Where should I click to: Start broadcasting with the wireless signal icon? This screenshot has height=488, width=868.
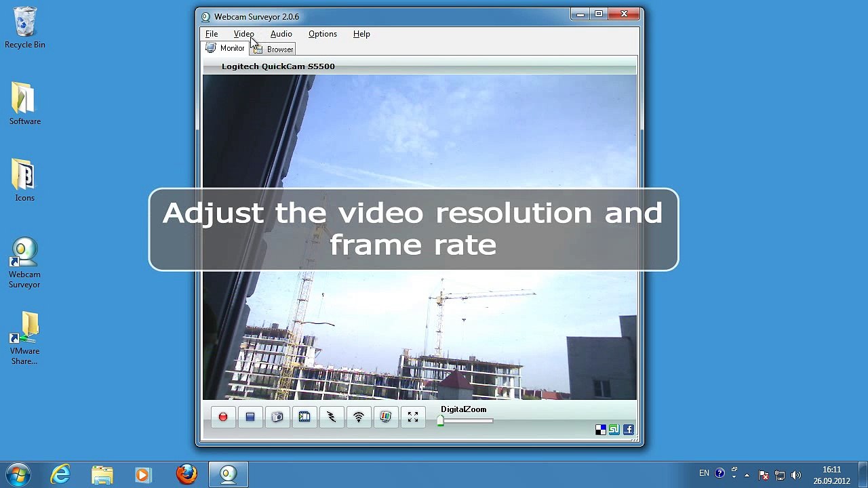pos(359,418)
